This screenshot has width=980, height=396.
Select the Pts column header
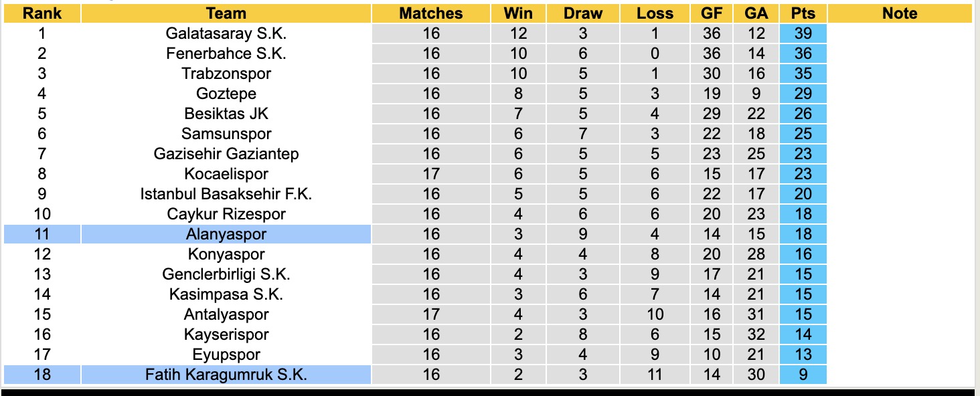[x=803, y=13]
